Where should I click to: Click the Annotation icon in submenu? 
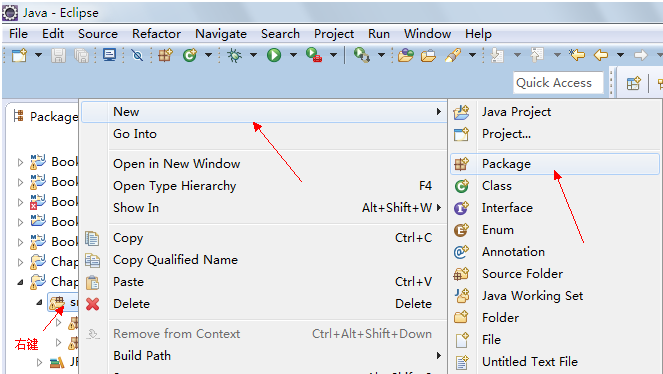click(461, 251)
